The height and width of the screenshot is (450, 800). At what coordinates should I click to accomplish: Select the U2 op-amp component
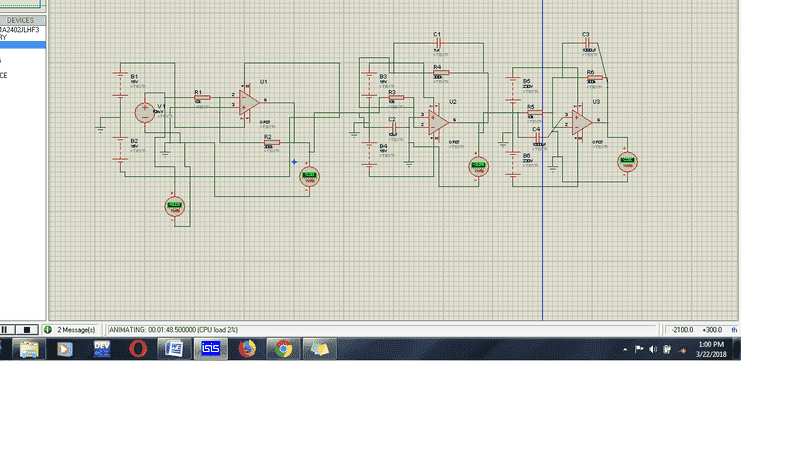[x=437, y=120]
